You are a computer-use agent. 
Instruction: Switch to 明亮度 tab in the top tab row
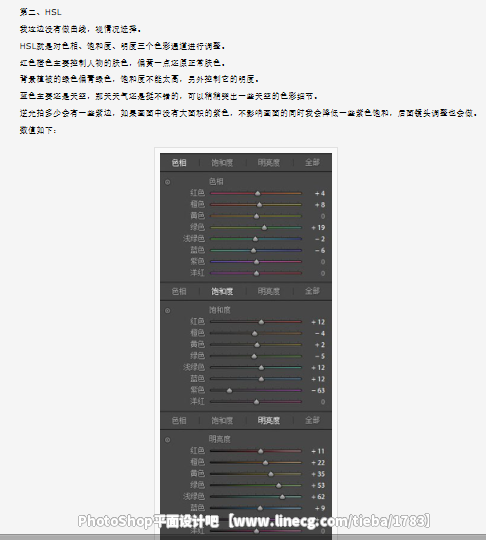tap(269, 163)
